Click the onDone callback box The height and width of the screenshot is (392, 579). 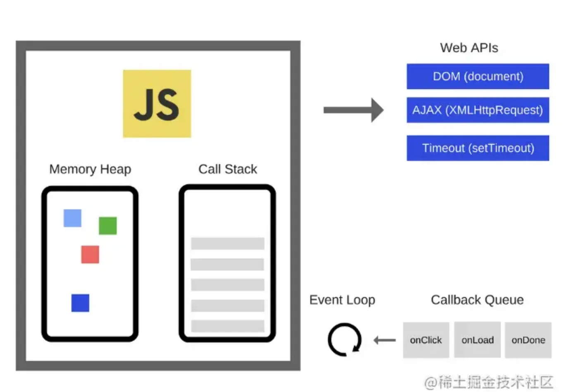[x=528, y=340]
